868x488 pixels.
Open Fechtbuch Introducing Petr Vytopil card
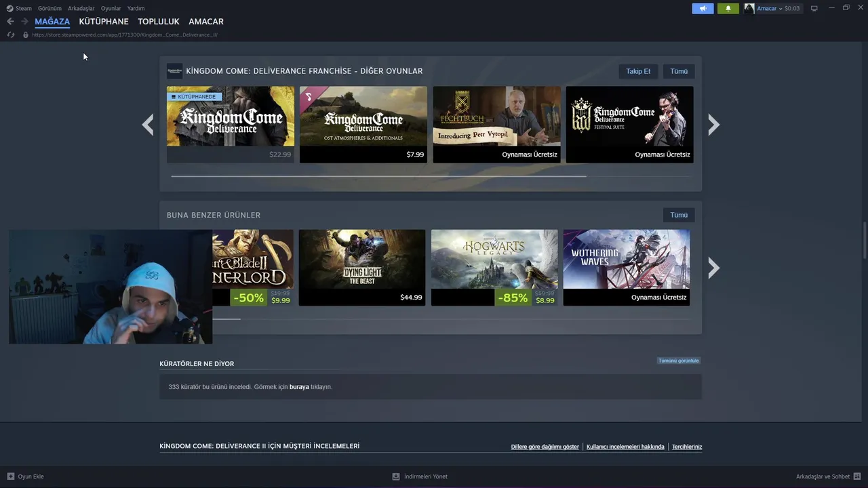tap(496, 124)
